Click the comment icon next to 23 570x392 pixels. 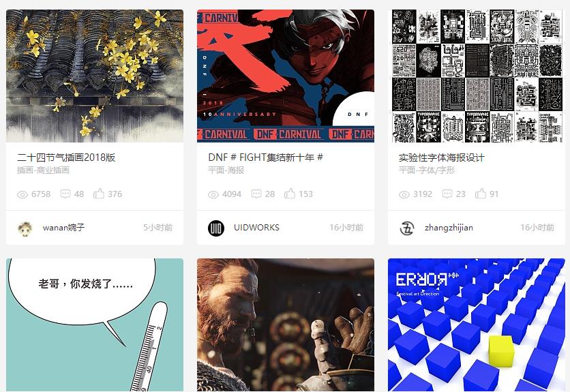(x=447, y=194)
